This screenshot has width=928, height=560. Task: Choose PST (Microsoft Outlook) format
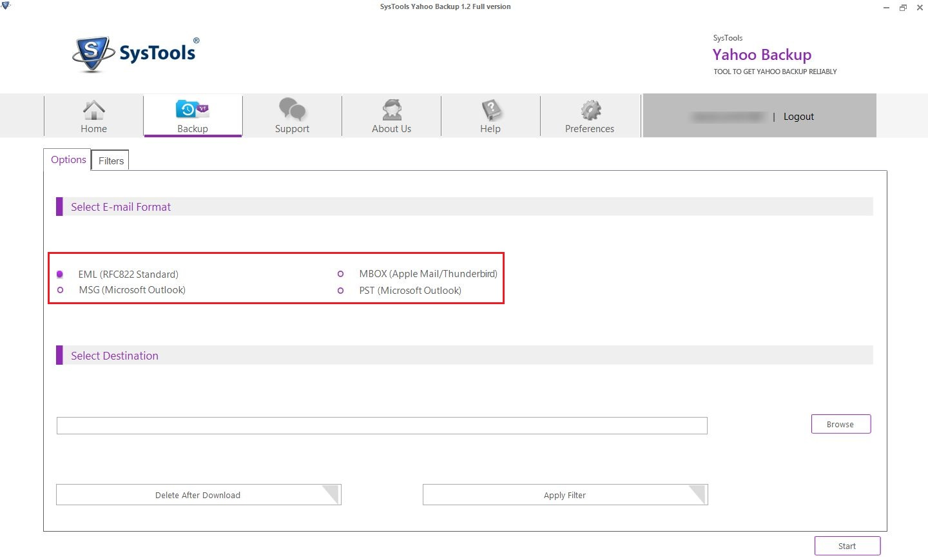coord(341,291)
